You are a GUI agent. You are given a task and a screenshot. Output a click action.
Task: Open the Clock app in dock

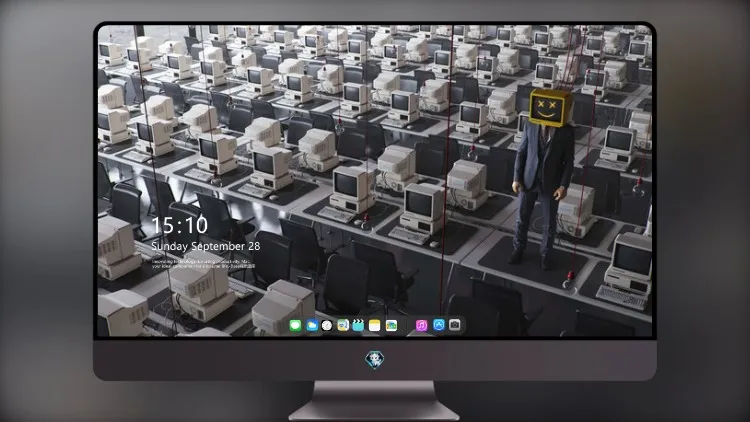[327, 325]
